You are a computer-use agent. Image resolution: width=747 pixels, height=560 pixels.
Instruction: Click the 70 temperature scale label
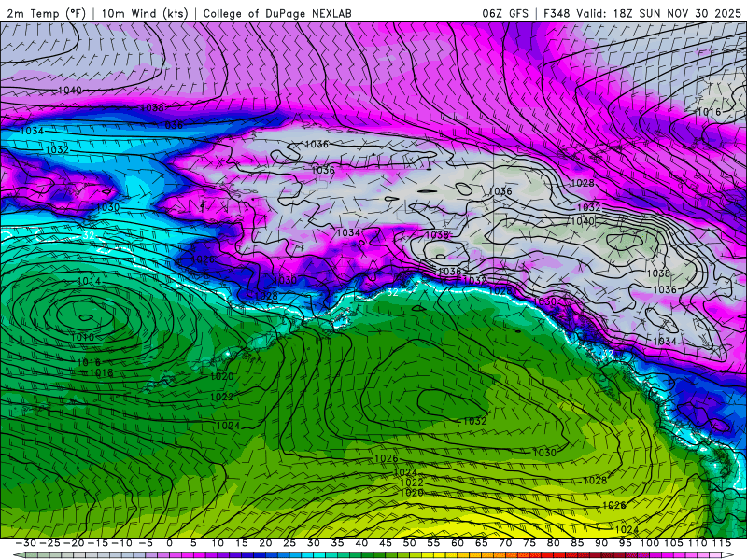pyautogui.click(x=505, y=543)
